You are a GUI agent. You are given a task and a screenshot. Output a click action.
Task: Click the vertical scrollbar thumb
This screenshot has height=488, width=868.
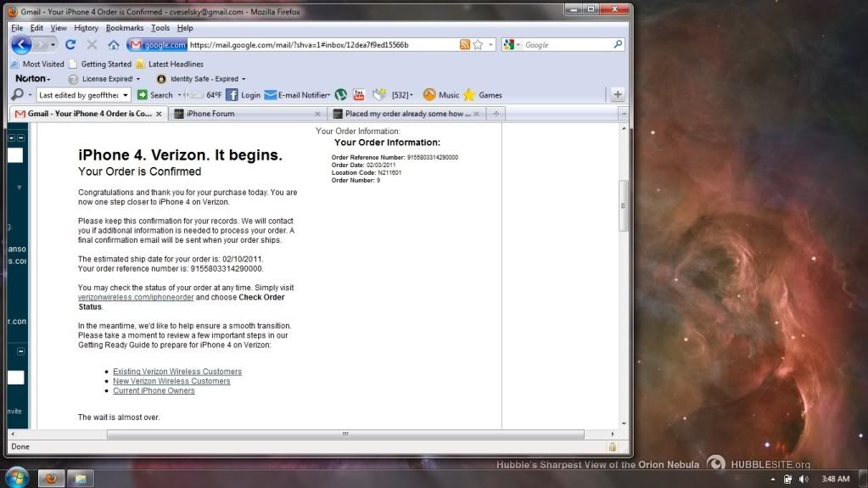point(624,205)
